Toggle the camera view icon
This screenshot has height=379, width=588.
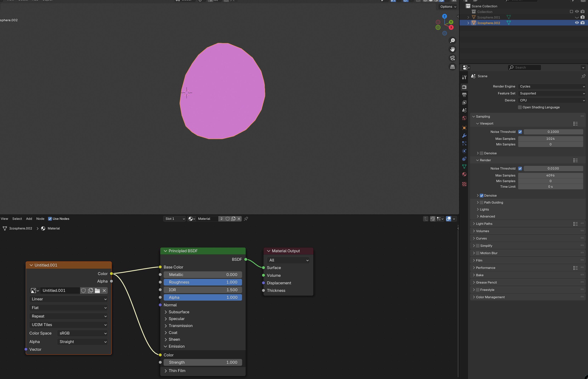coord(452,58)
